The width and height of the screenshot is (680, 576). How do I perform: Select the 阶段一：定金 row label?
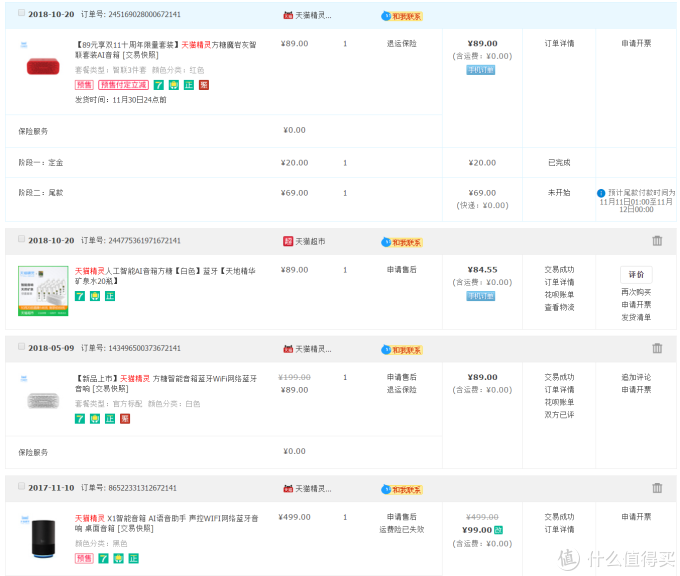[41, 163]
